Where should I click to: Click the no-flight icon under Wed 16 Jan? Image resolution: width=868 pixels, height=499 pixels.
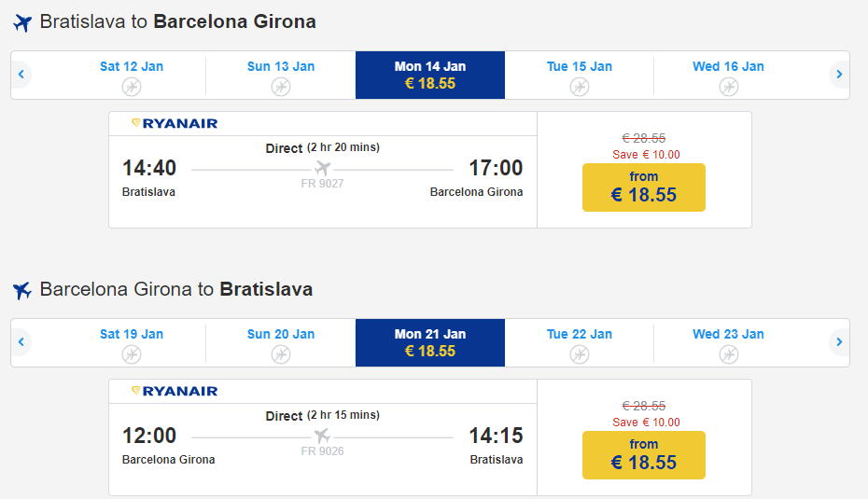point(729,87)
